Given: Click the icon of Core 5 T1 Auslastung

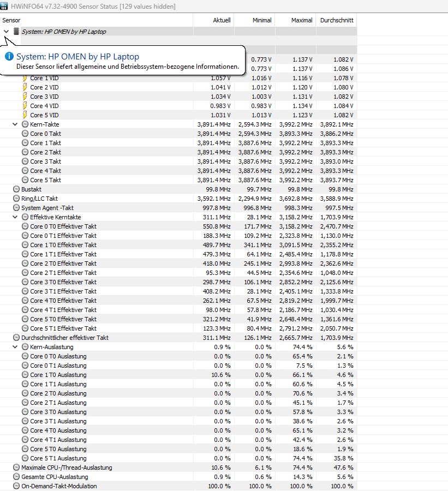Looking at the screenshot, I should coord(25,458).
